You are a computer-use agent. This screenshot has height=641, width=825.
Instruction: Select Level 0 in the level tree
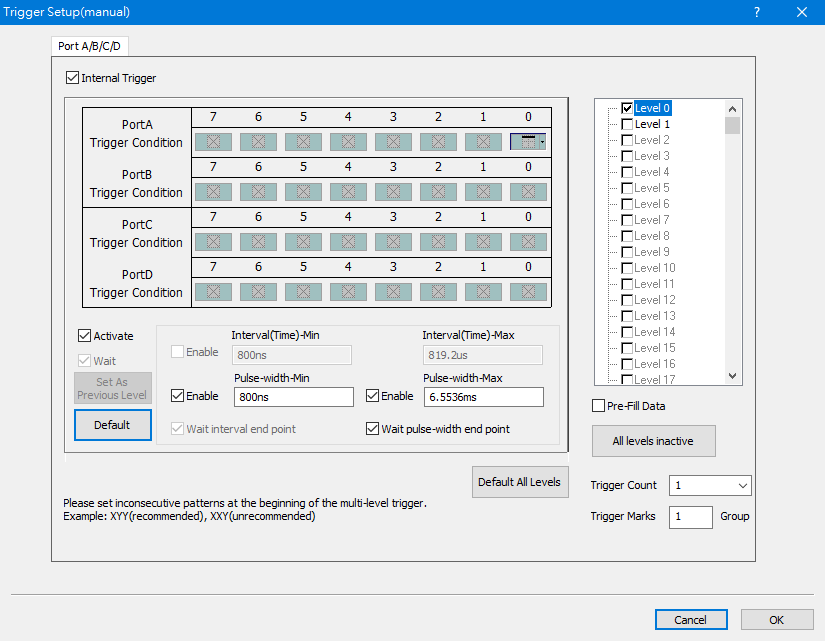click(652, 108)
